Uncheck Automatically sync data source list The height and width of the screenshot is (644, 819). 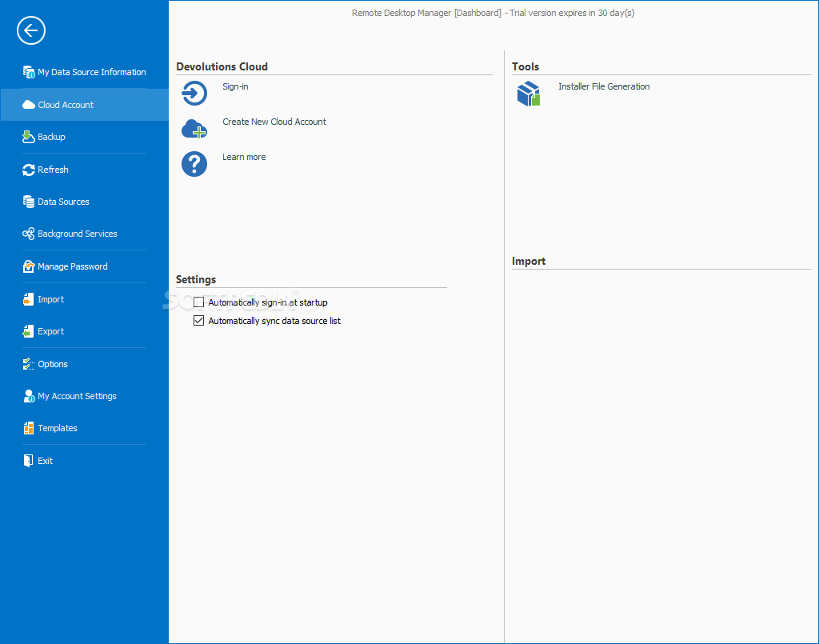pyautogui.click(x=198, y=321)
